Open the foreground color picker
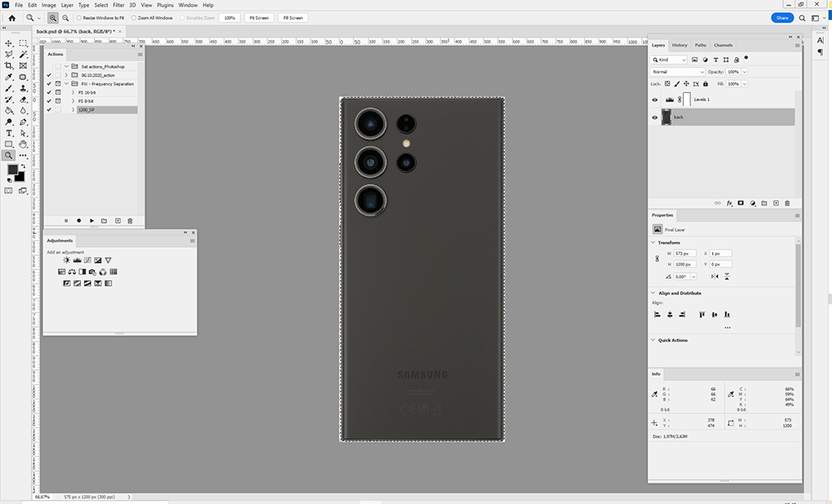This screenshot has width=832, height=504. pyautogui.click(x=12, y=169)
